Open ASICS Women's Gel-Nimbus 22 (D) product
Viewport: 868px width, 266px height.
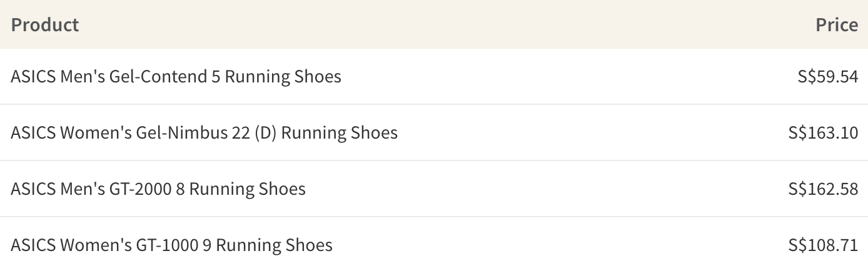[x=204, y=133]
